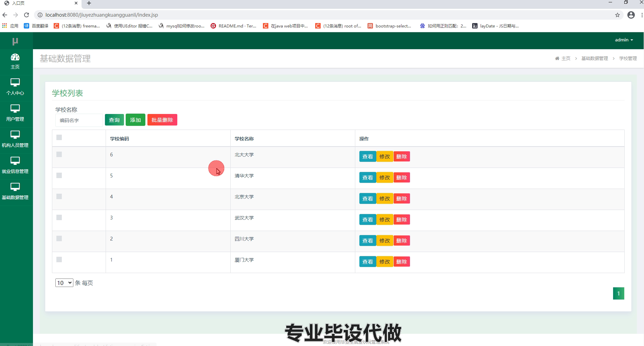The image size is (644, 346).
Task: Open the admin user dropdown
Action: pyautogui.click(x=624, y=40)
